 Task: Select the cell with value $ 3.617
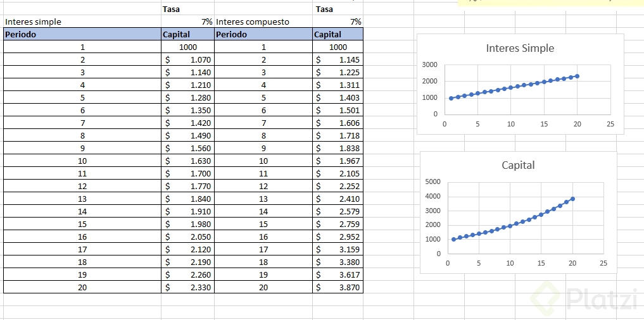(x=338, y=275)
